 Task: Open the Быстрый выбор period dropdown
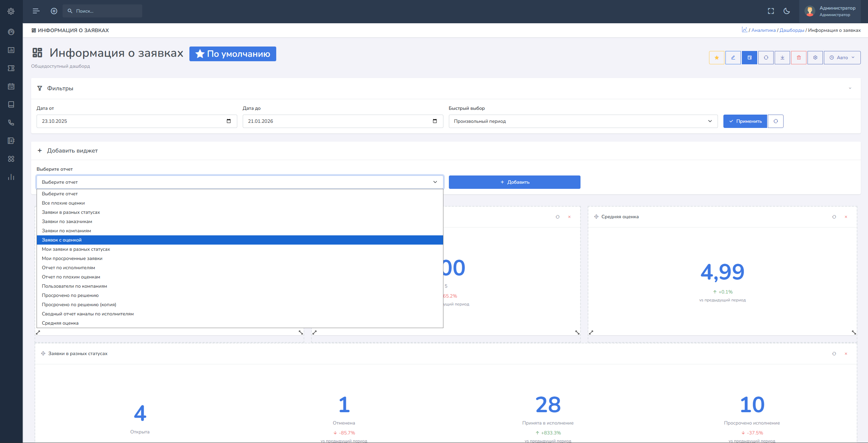tap(583, 121)
